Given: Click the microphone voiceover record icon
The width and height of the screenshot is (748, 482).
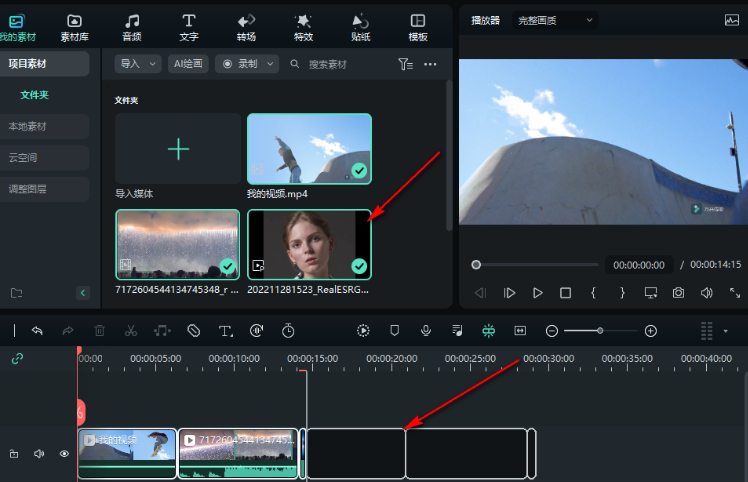Looking at the screenshot, I should pos(425,330).
